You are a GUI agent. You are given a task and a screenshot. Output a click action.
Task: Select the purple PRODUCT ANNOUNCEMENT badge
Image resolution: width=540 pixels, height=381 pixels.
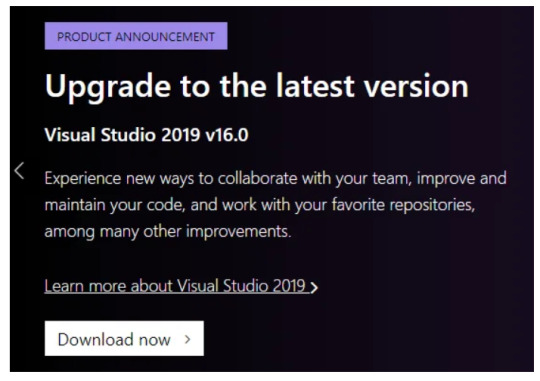click(136, 36)
